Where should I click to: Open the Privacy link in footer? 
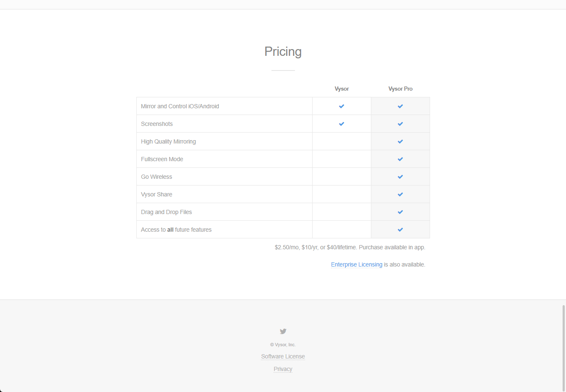pyautogui.click(x=283, y=369)
